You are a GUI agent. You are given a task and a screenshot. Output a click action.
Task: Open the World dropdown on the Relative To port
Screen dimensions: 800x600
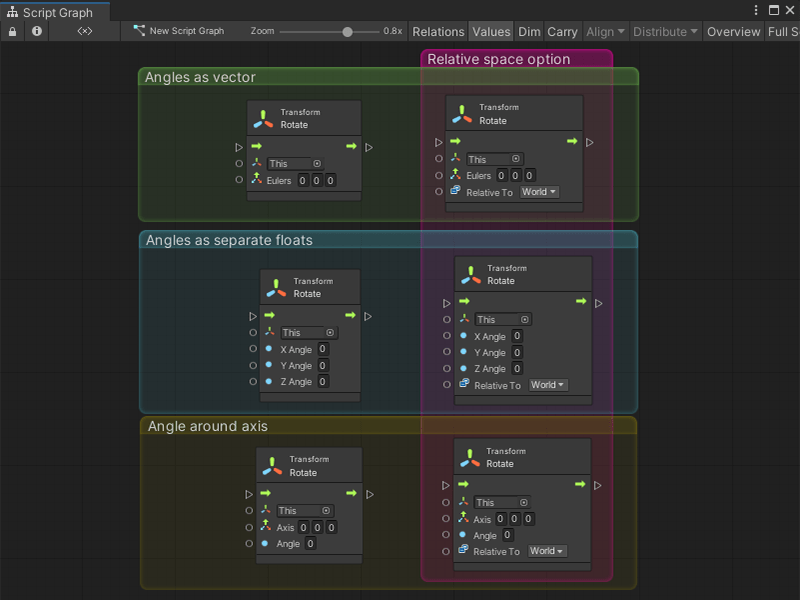point(539,192)
